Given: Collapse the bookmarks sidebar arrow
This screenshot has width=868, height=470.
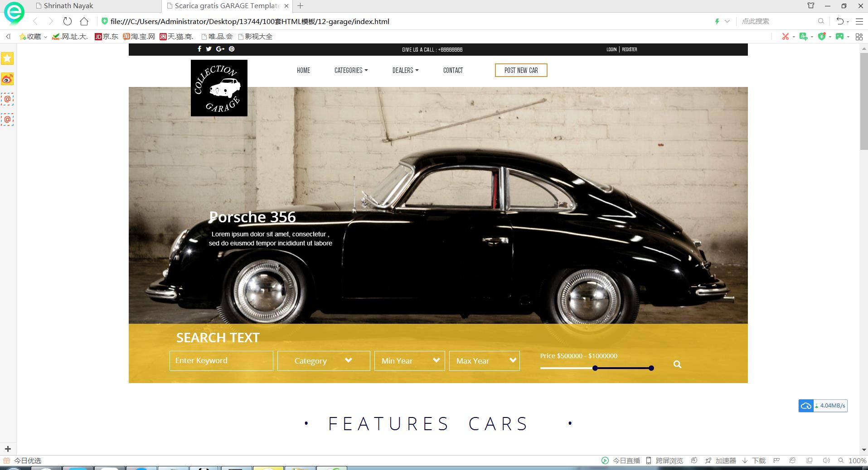Looking at the screenshot, I should (8, 37).
